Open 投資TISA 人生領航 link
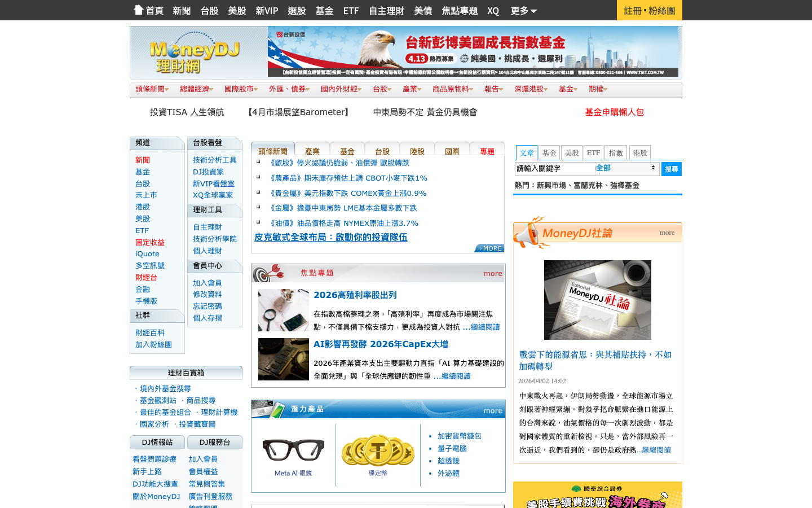 [187, 112]
